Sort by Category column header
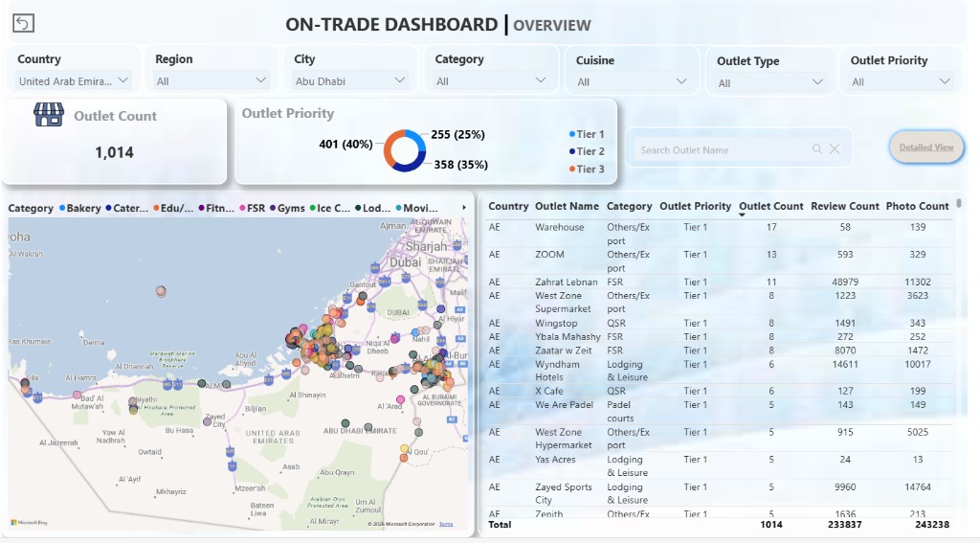Image resolution: width=980 pixels, height=543 pixels. (x=630, y=206)
